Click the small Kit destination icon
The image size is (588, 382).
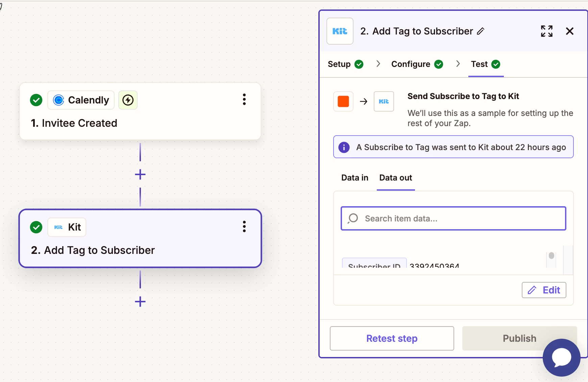click(x=384, y=101)
